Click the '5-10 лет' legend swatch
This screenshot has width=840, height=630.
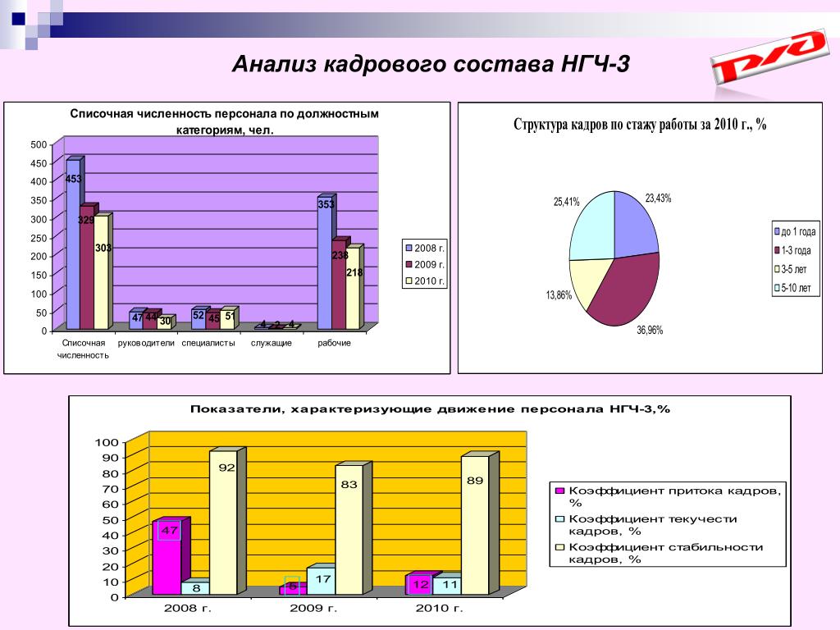(777, 288)
